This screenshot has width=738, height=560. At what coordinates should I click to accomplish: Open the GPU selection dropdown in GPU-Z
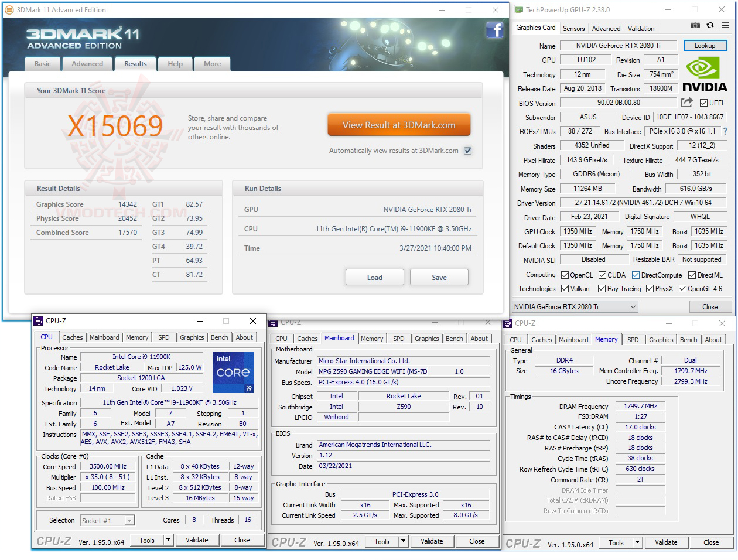pyautogui.click(x=575, y=307)
